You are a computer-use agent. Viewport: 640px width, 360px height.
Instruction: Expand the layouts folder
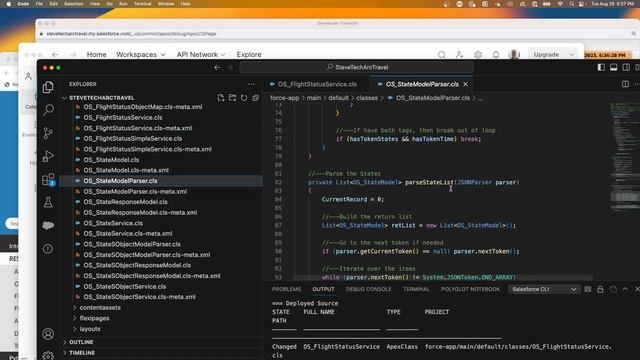pyautogui.click(x=90, y=329)
